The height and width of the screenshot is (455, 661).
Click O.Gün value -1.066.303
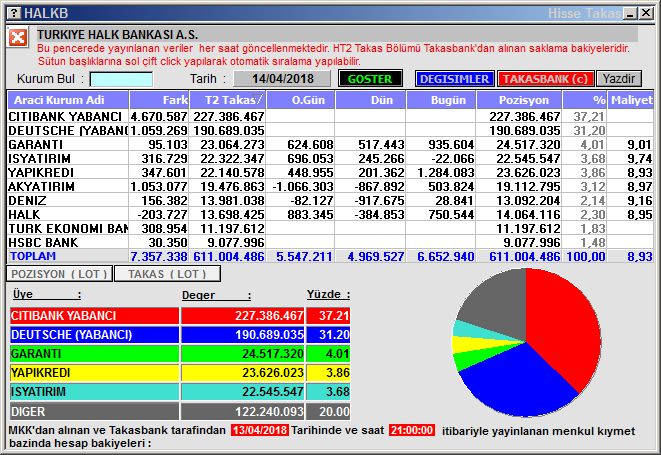303,186
